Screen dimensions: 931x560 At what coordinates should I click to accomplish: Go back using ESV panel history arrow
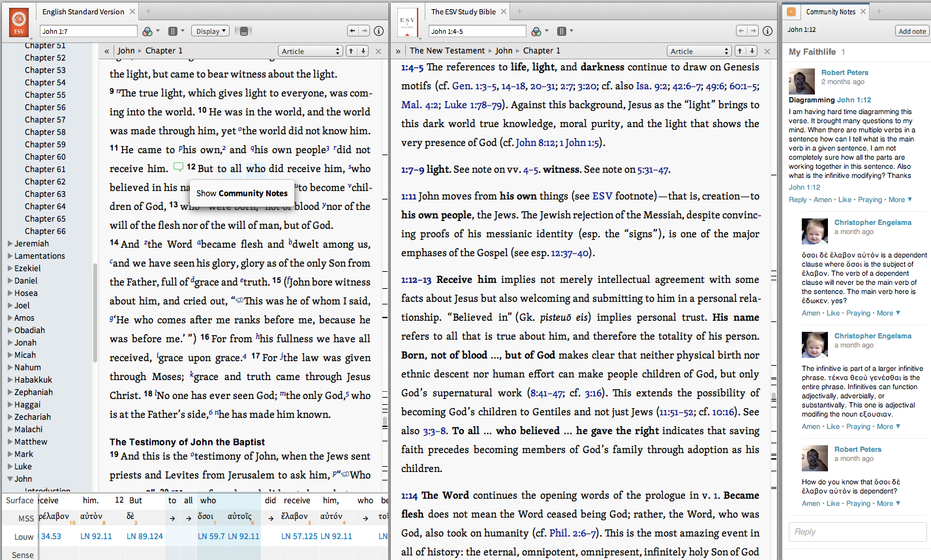(x=352, y=31)
